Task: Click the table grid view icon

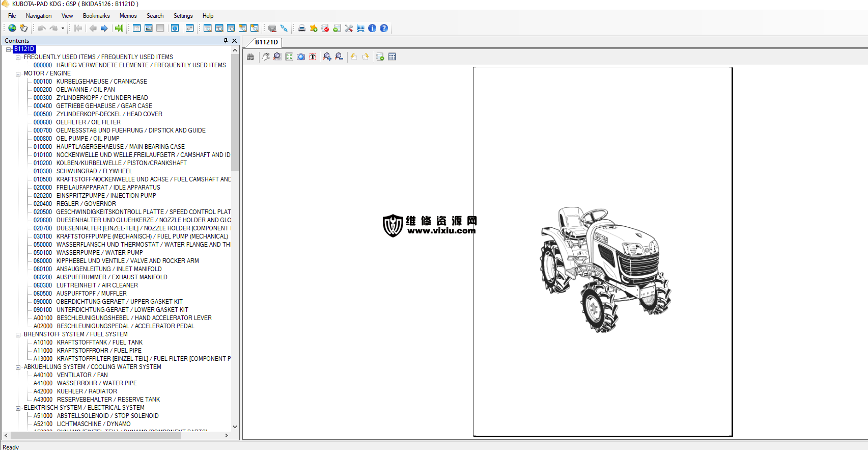Action: tap(392, 57)
